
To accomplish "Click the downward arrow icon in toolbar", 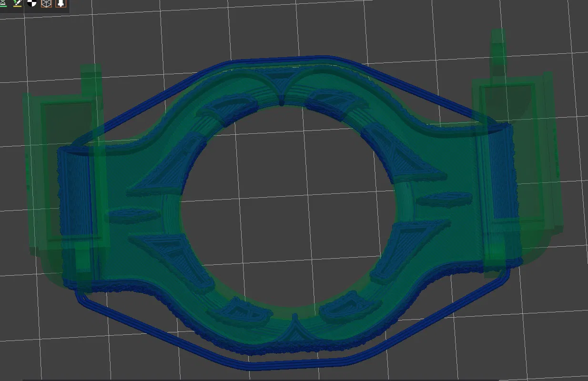I will point(61,3).
